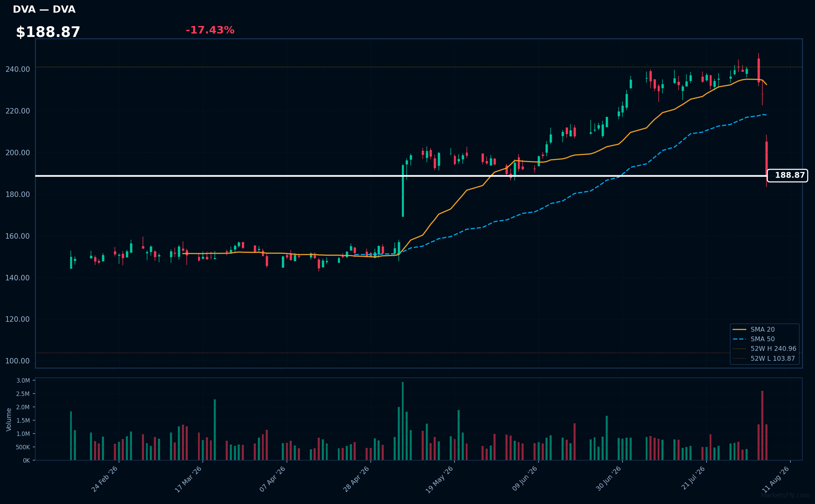The width and height of the screenshot is (815, 504).
Task: Click the "24 Feb '26" date label
Action: pos(104,479)
